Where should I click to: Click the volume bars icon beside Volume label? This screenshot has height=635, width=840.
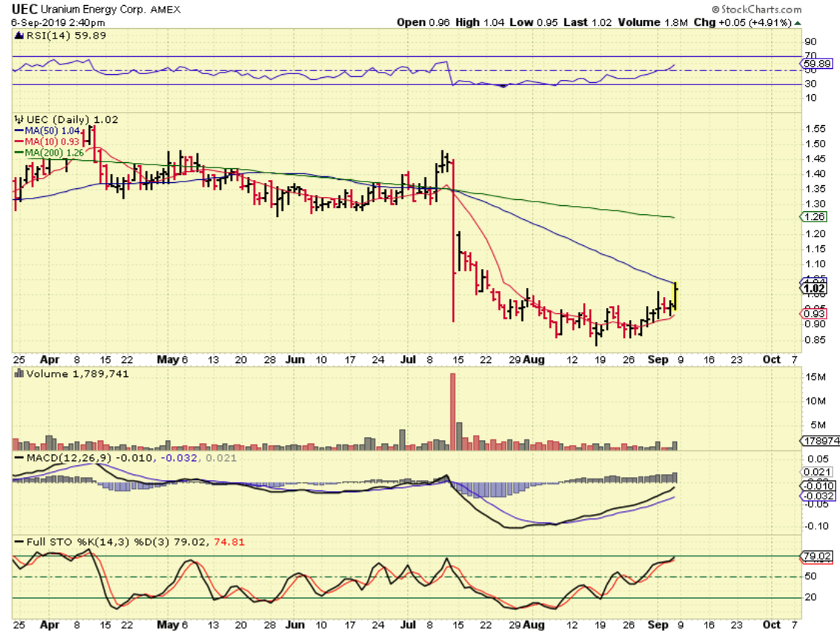point(19,373)
